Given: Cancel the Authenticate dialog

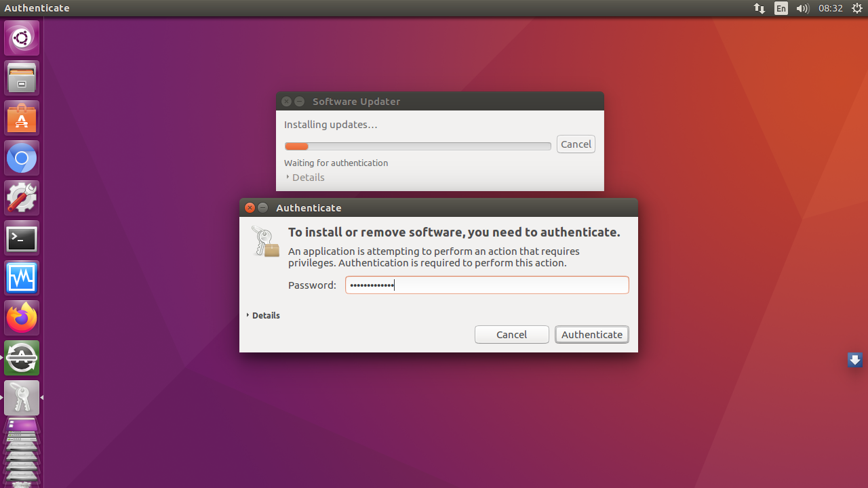Looking at the screenshot, I should tap(512, 334).
